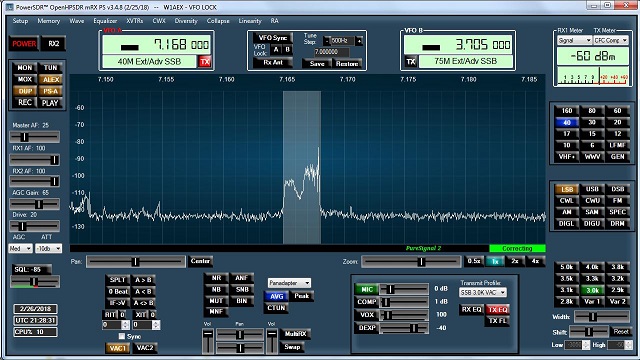Click the Restore button
The width and height of the screenshot is (640, 360).
tap(347, 64)
